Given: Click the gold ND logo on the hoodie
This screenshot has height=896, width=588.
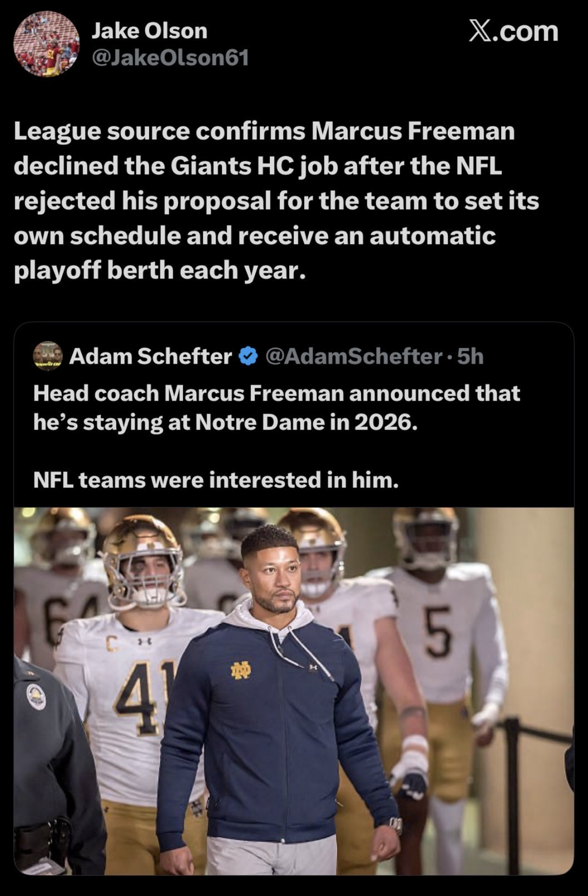Looking at the screenshot, I should click(240, 671).
